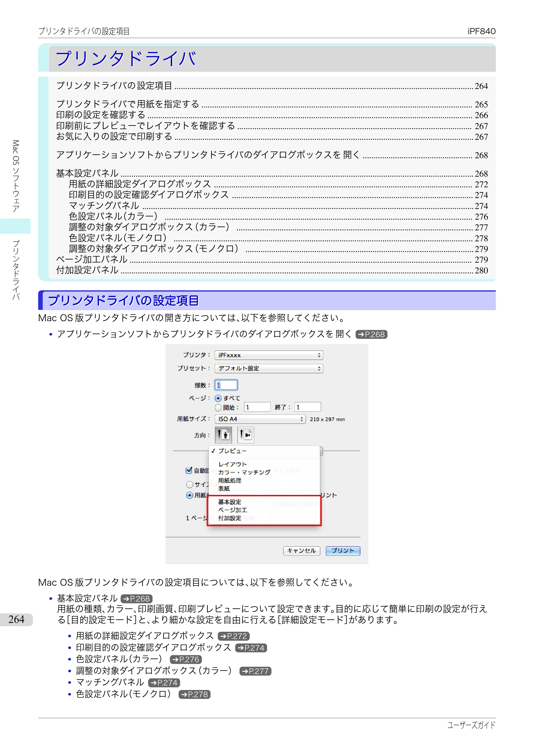Click the 部数 copies input field

[x=226, y=385]
